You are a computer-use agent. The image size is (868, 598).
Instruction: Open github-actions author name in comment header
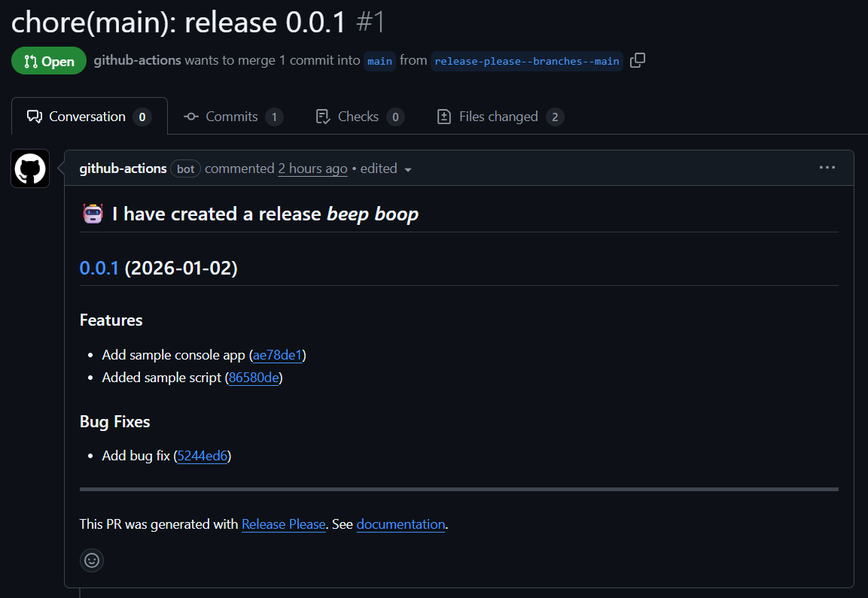click(x=123, y=168)
